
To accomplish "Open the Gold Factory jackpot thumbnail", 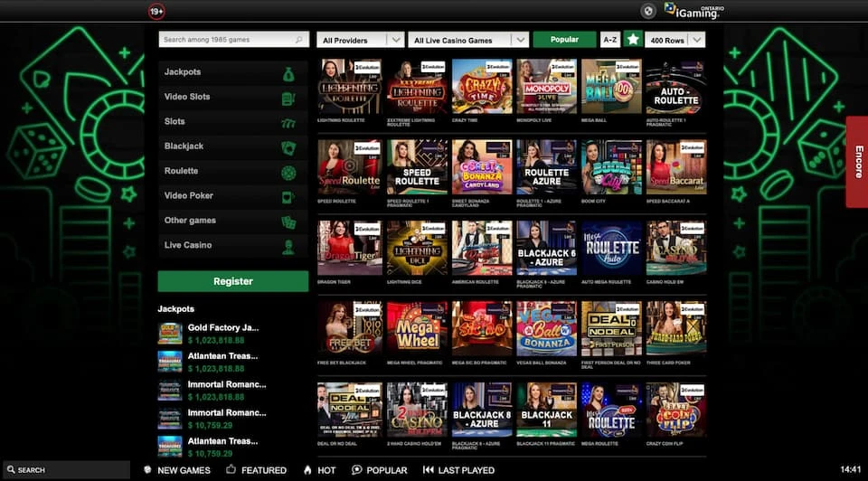I will click(x=170, y=334).
